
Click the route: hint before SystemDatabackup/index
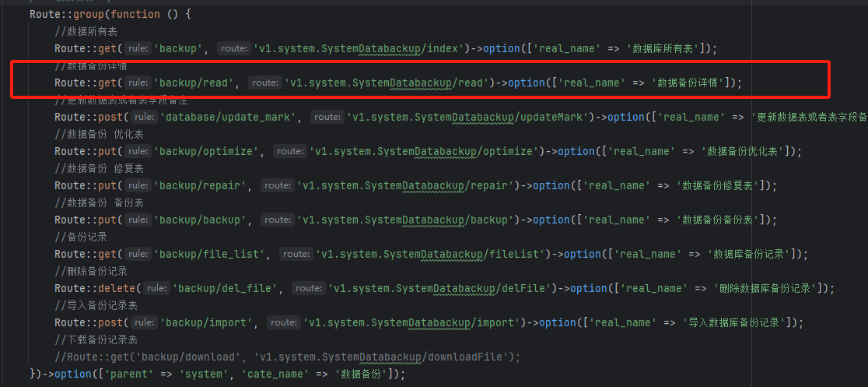233,48
